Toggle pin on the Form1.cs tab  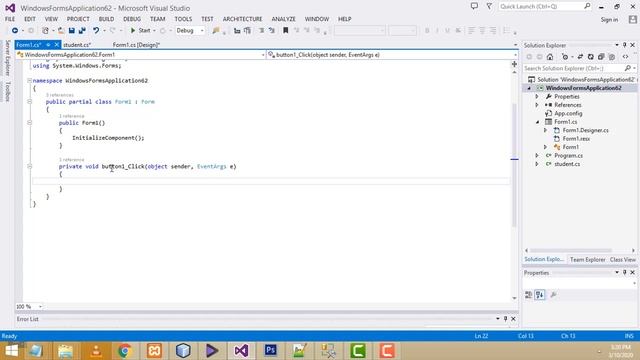pyautogui.click(x=48, y=45)
